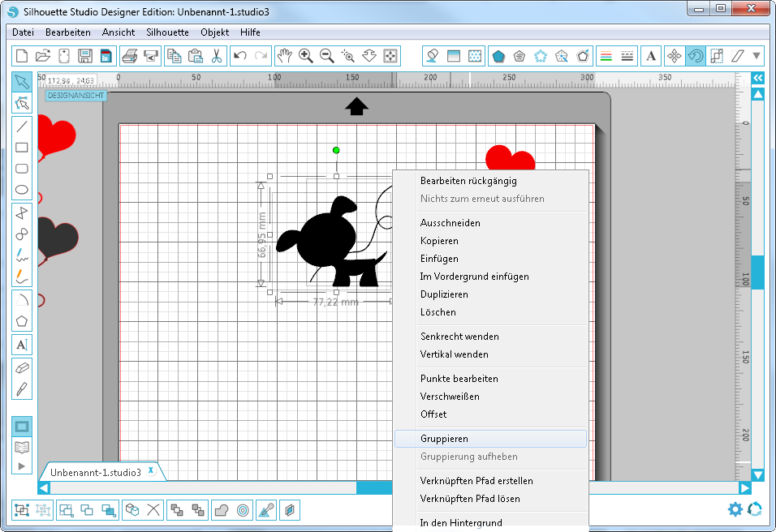Image resolution: width=776 pixels, height=532 pixels.
Task: Select the hand pan tool
Action: point(284,56)
